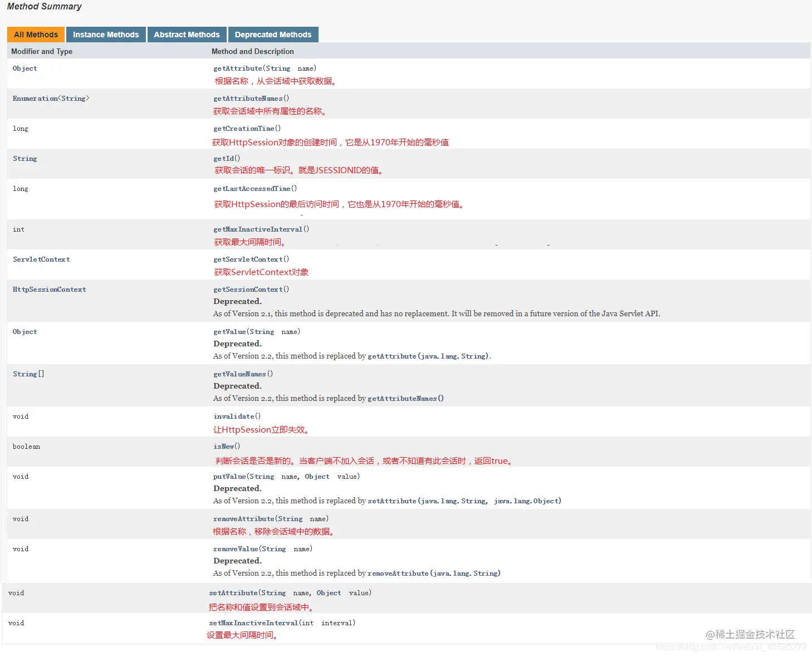Open removeAttribute(java.lang.String) replacement link
This screenshot has height=657, width=812.
[434, 573]
